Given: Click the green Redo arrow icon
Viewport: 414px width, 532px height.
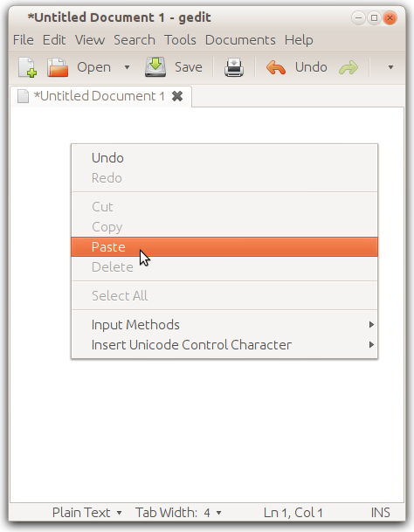Looking at the screenshot, I should click(348, 67).
